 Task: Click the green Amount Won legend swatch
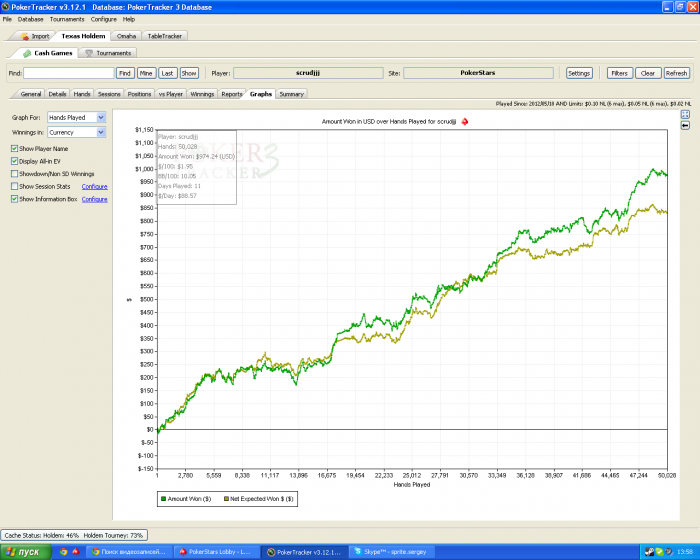(164, 497)
